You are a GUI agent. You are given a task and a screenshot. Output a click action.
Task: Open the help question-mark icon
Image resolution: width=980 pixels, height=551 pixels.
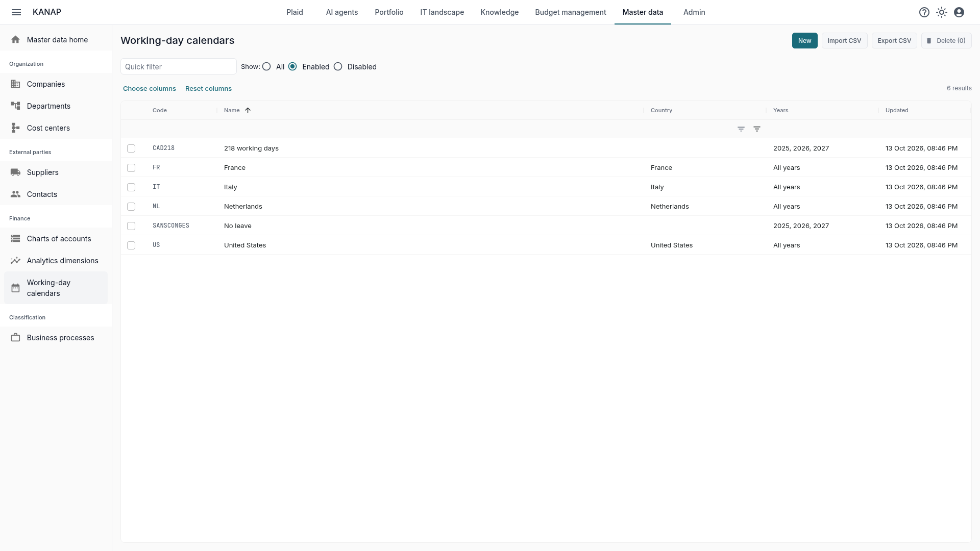[x=924, y=12]
